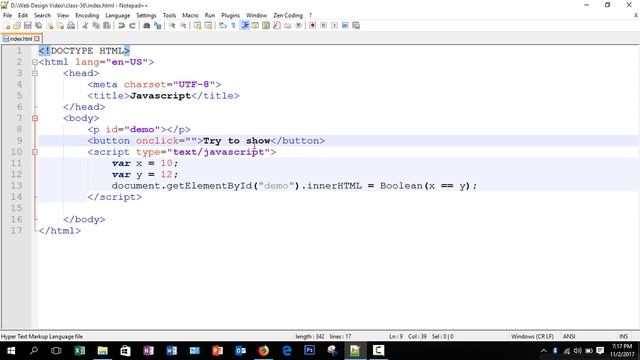
Task: Save the document using Save icon
Action: (x=28, y=26)
